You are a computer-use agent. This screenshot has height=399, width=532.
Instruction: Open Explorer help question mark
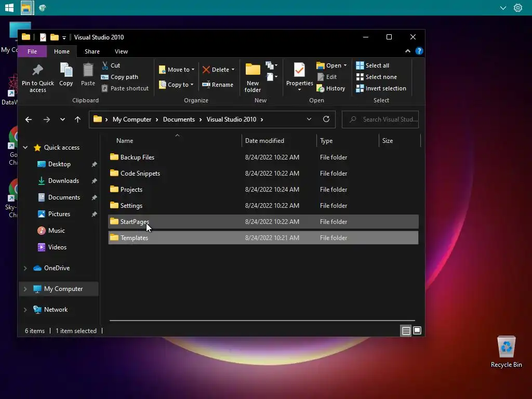pyautogui.click(x=419, y=51)
